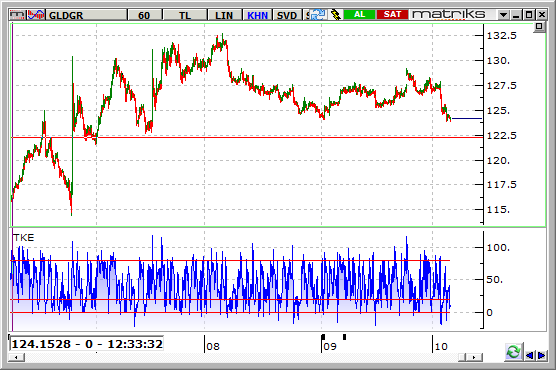Jump to the 10 date marker
556x370 pixels.
441,346
